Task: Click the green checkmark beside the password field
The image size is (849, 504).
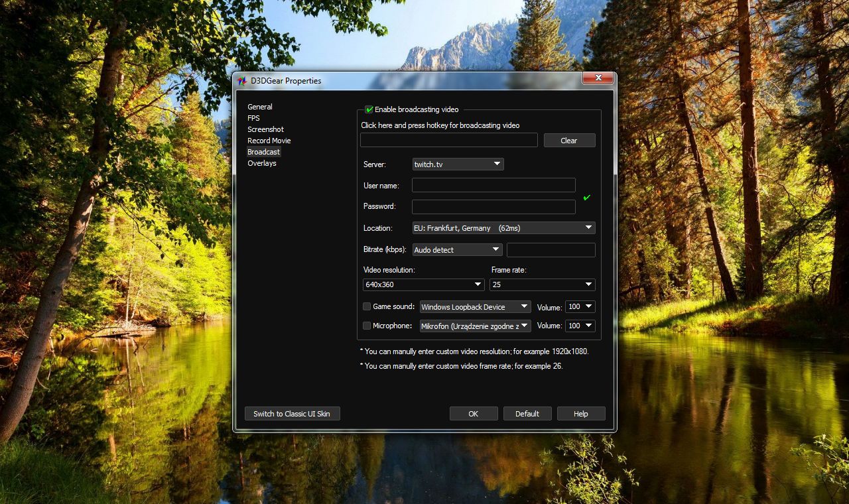Action: point(587,198)
